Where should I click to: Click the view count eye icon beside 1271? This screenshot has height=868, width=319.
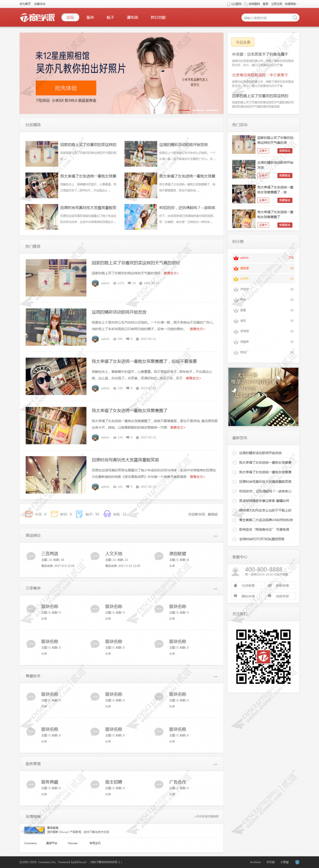[115, 283]
